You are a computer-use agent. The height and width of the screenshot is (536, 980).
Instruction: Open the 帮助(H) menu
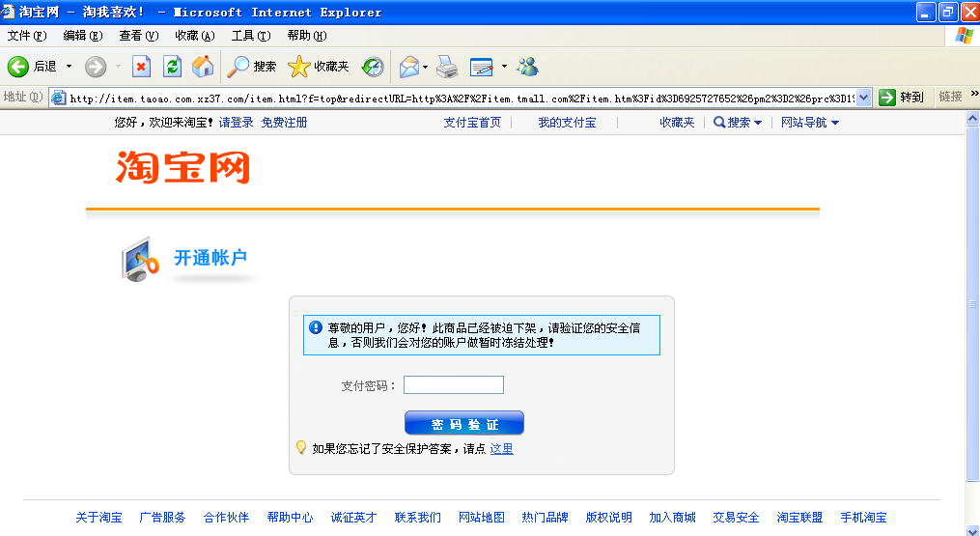[307, 36]
